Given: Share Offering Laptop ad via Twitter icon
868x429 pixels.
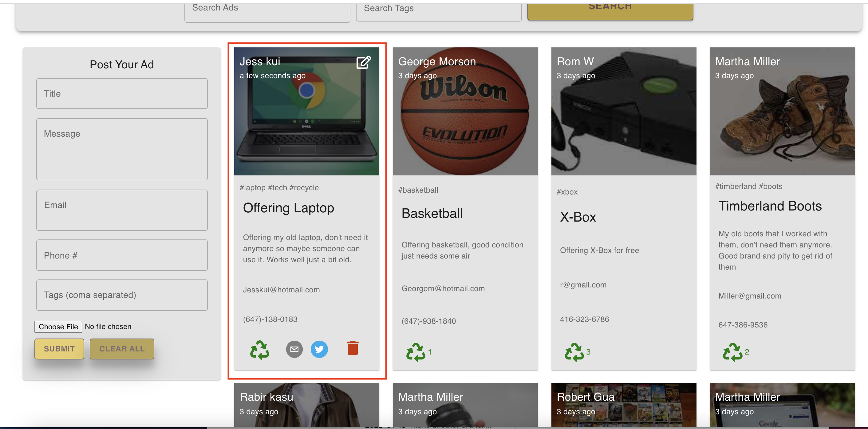Looking at the screenshot, I should coord(319,349).
